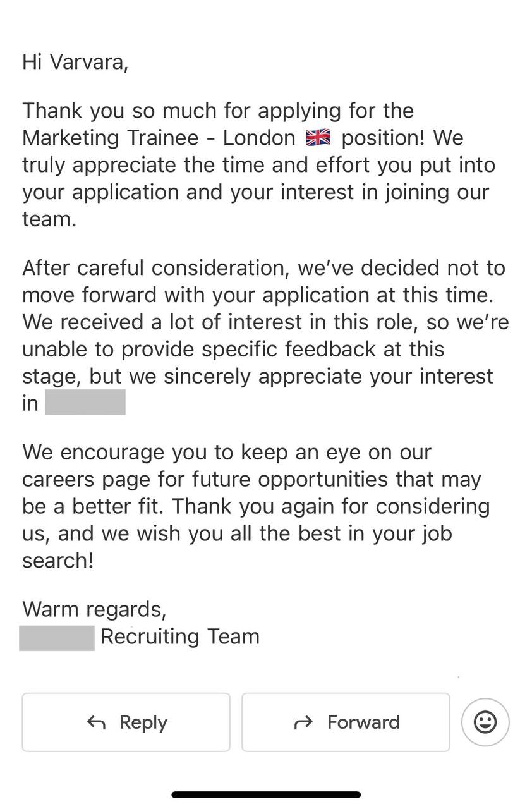Viewport: 532px width, 809px height.
Task: Tap the word 'search!' ending the paragraph
Action: pos(58,560)
